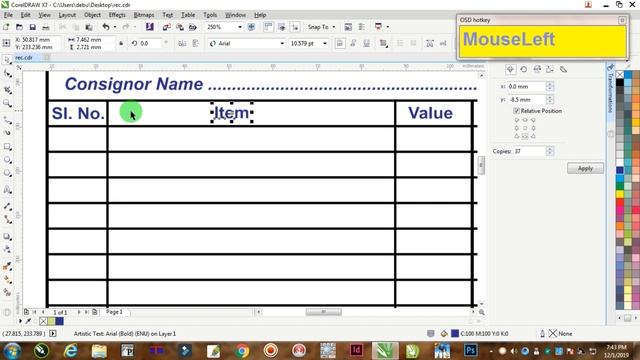Select the Artistic Media tool
The height and width of the screenshot is (360, 640).
7,133
